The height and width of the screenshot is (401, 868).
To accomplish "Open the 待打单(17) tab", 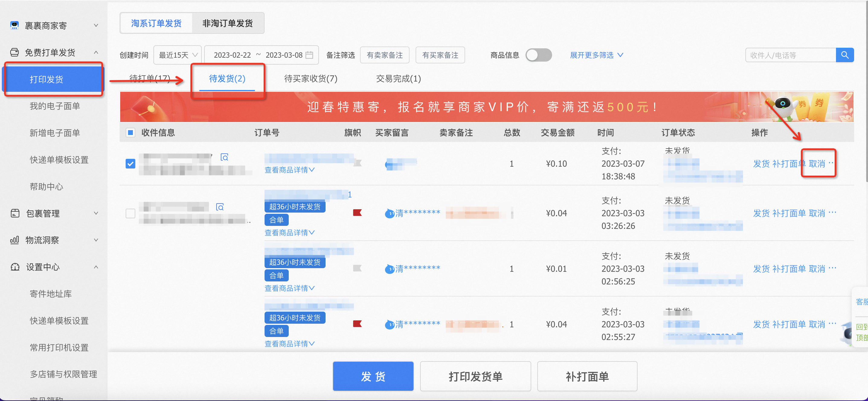I will 149,79.
